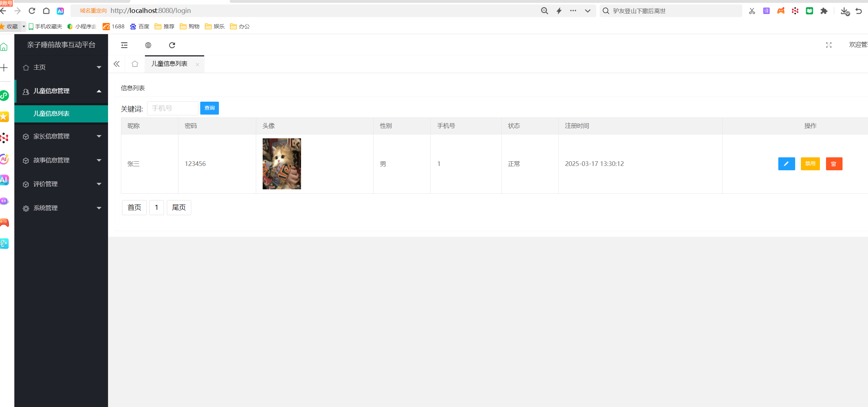Click the home icon beside tabs

[135, 64]
